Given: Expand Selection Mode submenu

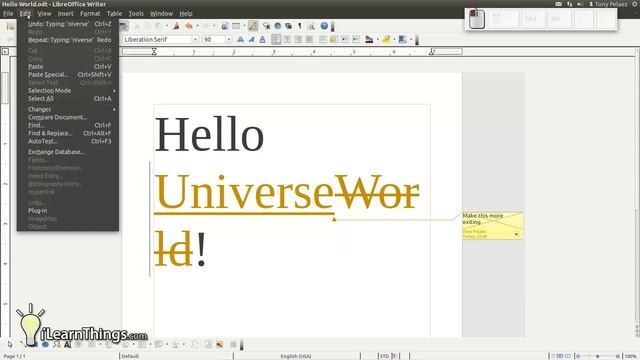Looking at the screenshot, I should pyautogui.click(x=68, y=91).
